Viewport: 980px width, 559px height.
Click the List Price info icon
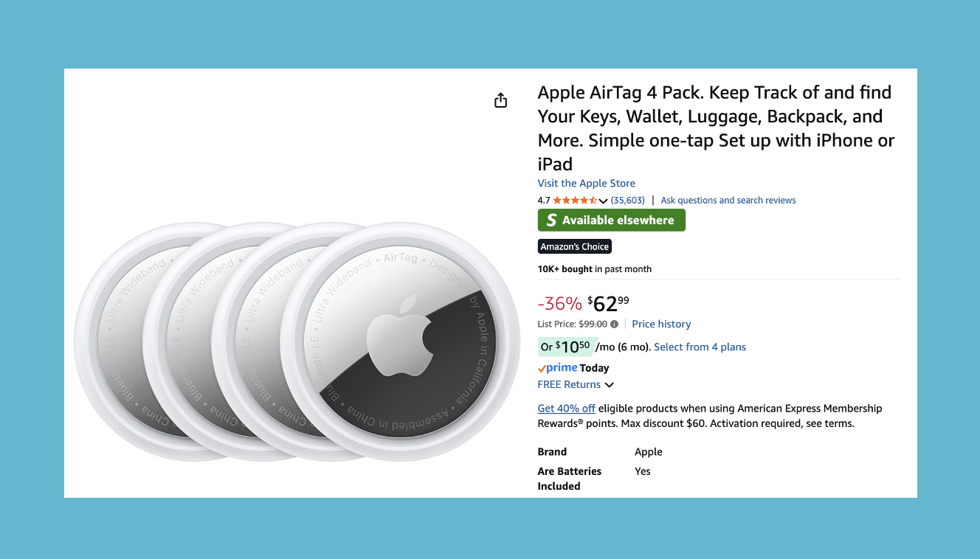[614, 324]
